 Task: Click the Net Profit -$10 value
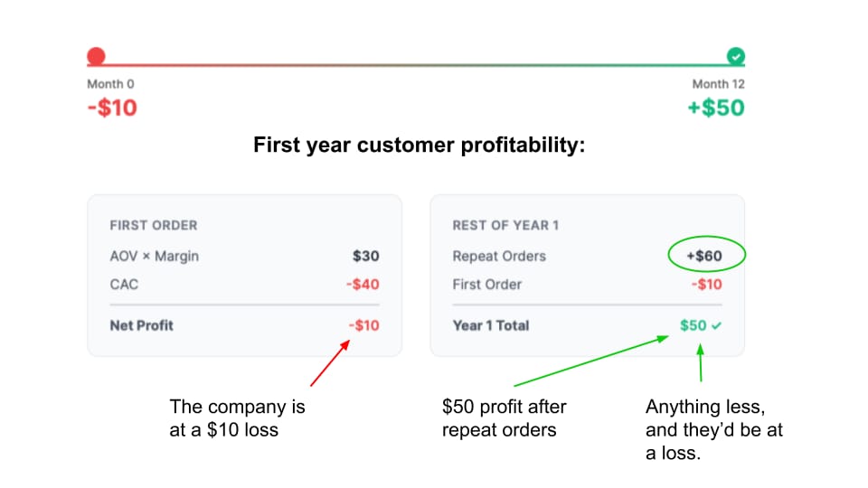pyautogui.click(x=362, y=325)
